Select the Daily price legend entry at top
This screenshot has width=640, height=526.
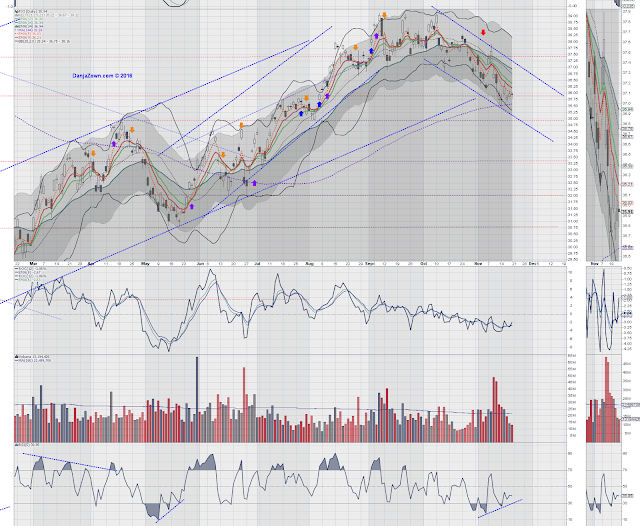click(29, 11)
